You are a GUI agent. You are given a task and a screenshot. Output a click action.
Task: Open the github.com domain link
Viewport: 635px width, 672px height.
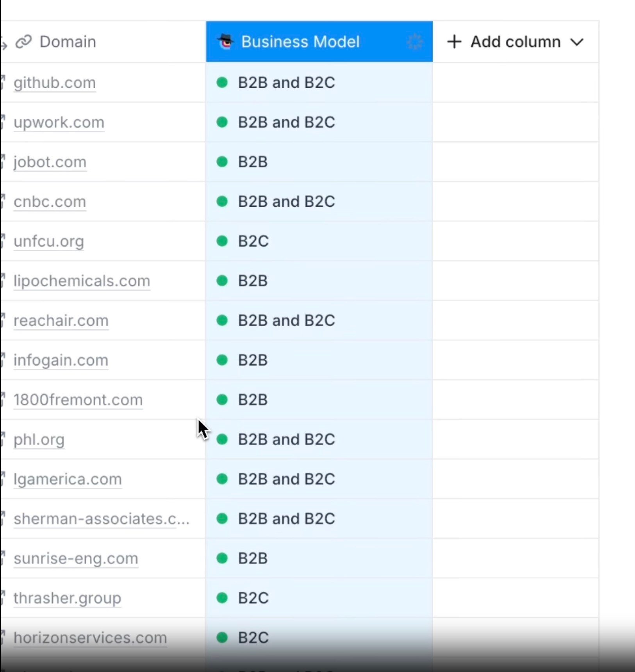pyautogui.click(x=55, y=83)
